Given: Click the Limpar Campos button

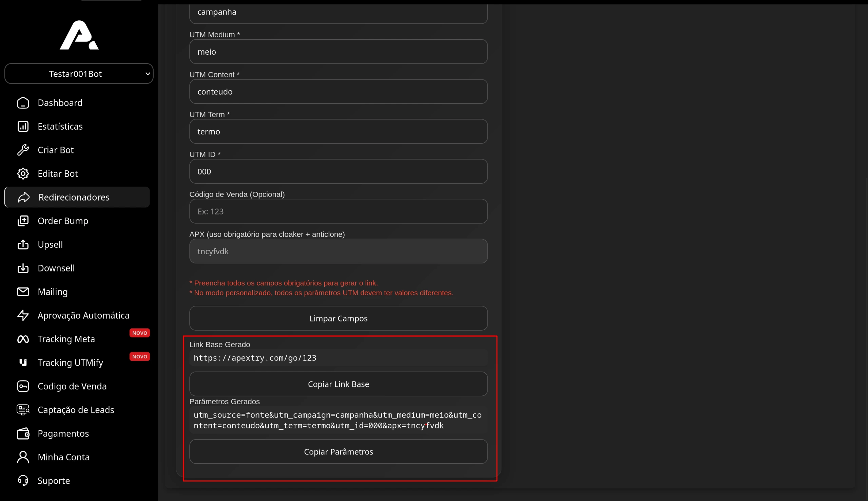Looking at the screenshot, I should coord(338,319).
